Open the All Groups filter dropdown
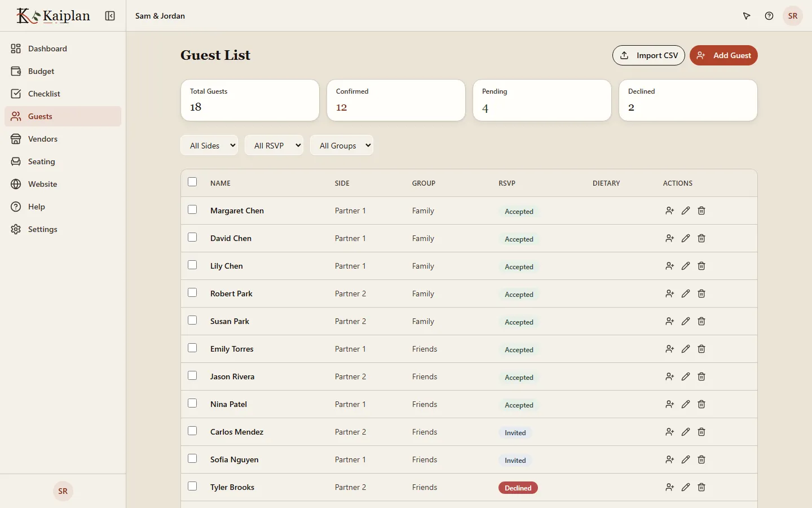812x508 pixels. [x=342, y=145]
